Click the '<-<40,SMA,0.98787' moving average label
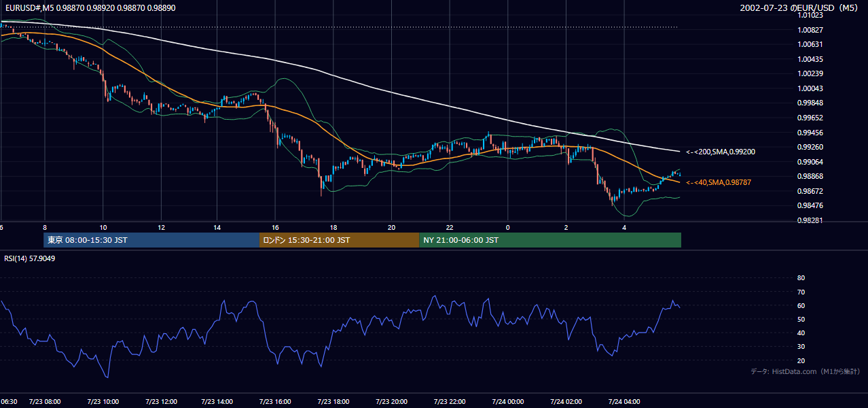868x408 pixels. pyautogui.click(x=719, y=182)
